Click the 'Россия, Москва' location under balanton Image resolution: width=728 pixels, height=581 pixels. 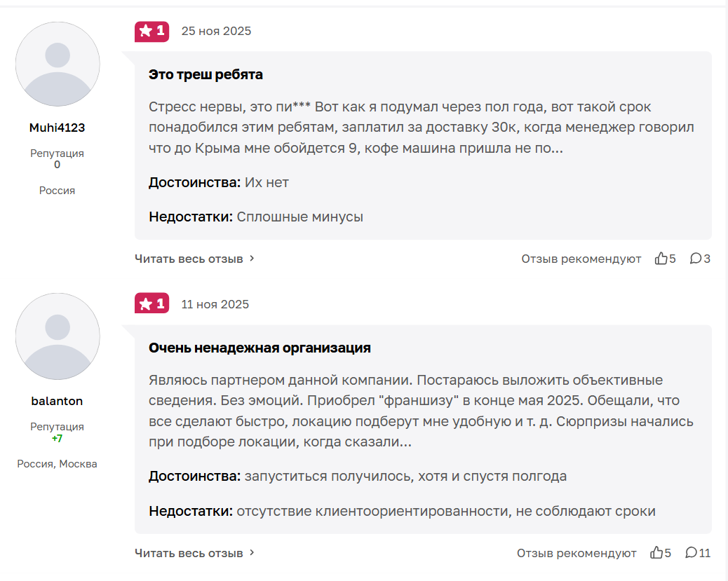pos(58,464)
